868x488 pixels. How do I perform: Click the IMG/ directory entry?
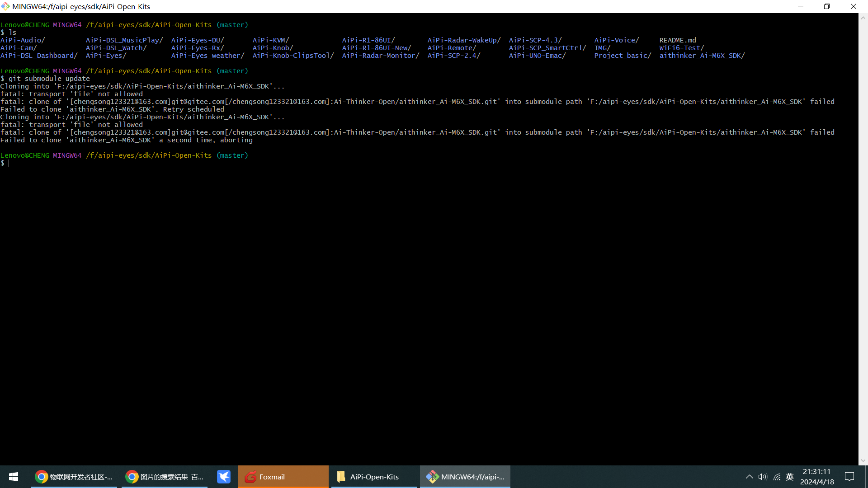point(602,48)
